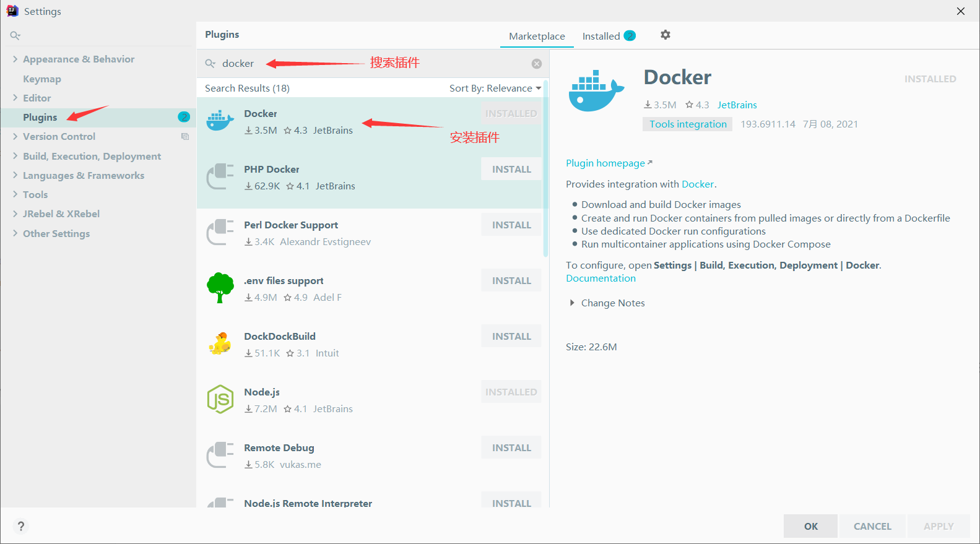This screenshot has height=544, width=980.
Task: Close the Settings window
Action: tap(961, 11)
